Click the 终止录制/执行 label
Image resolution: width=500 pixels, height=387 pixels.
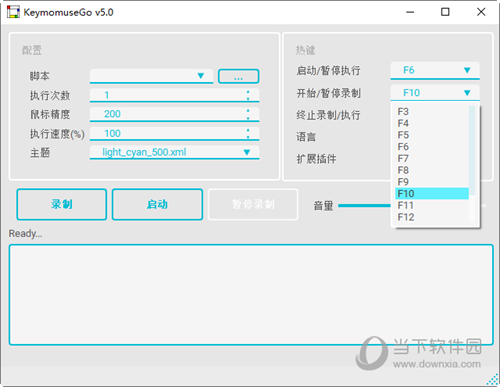(328, 115)
